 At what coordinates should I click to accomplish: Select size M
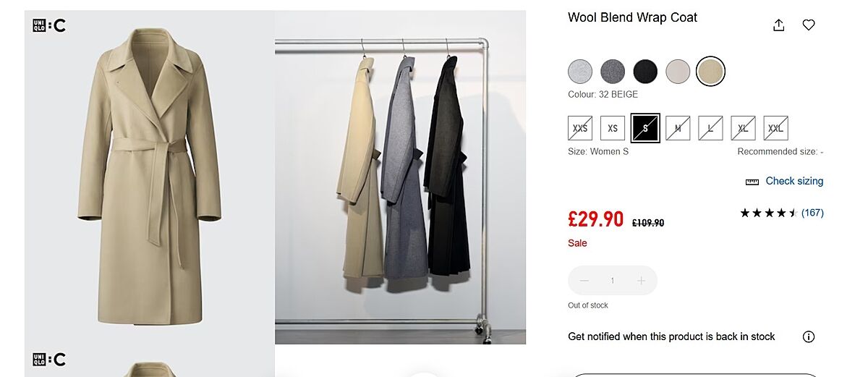(x=678, y=128)
